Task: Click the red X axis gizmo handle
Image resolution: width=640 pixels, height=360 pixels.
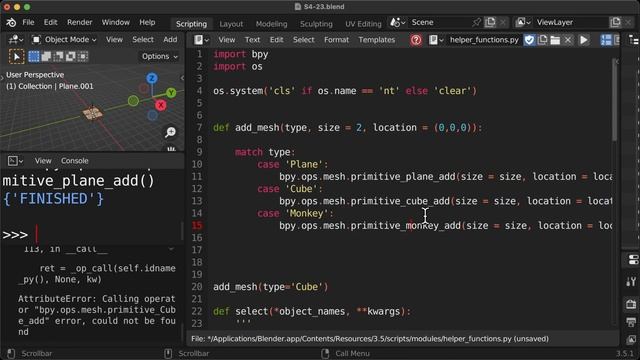Action: coord(161,105)
